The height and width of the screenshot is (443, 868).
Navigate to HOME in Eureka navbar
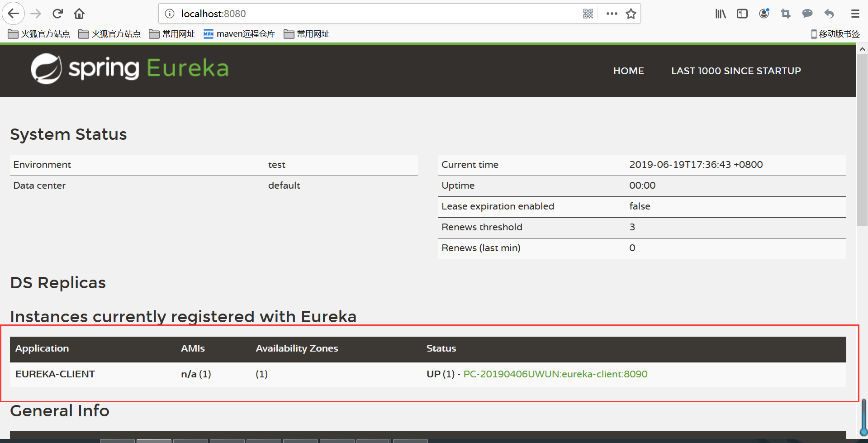click(x=628, y=71)
